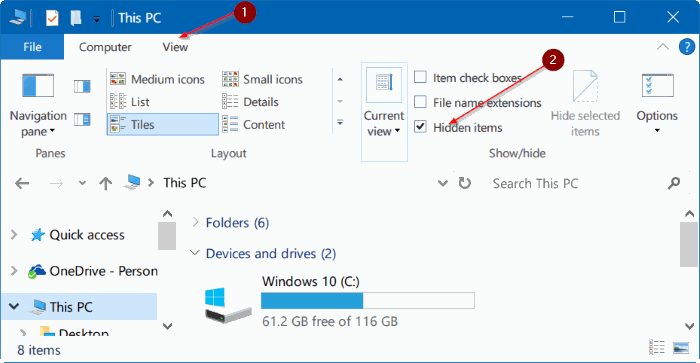This screenshot has height=363, width=700.
Task: Open Current view options
Action: 384,112
